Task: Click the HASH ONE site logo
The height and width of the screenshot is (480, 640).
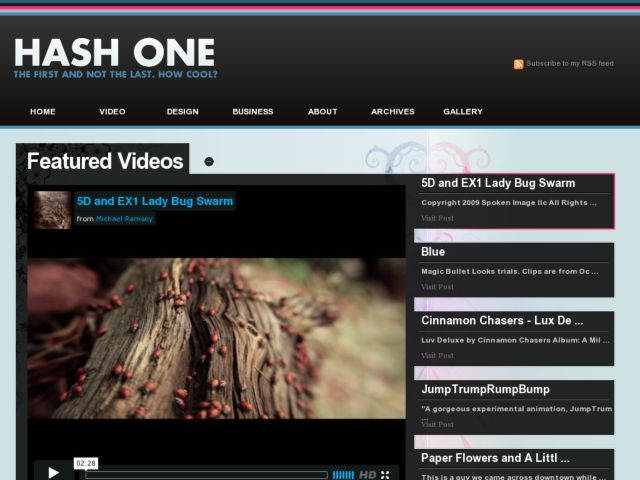Action: [115, 52]
